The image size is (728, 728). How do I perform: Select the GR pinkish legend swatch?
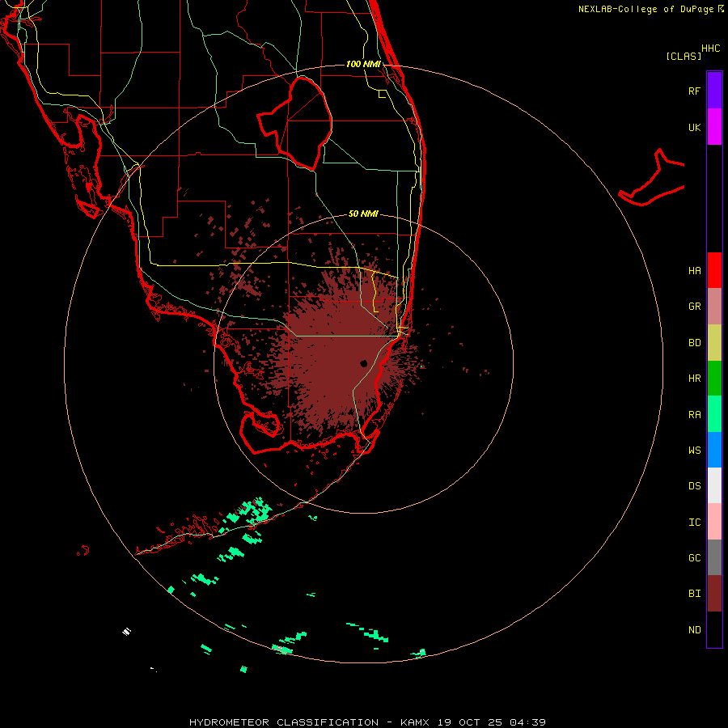click(x=714, y=307)
